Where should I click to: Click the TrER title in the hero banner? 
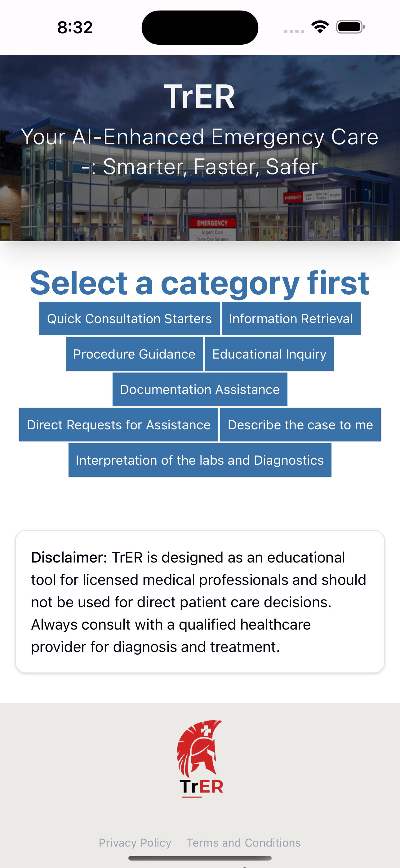pyautogui.click(x=200, y=97)
